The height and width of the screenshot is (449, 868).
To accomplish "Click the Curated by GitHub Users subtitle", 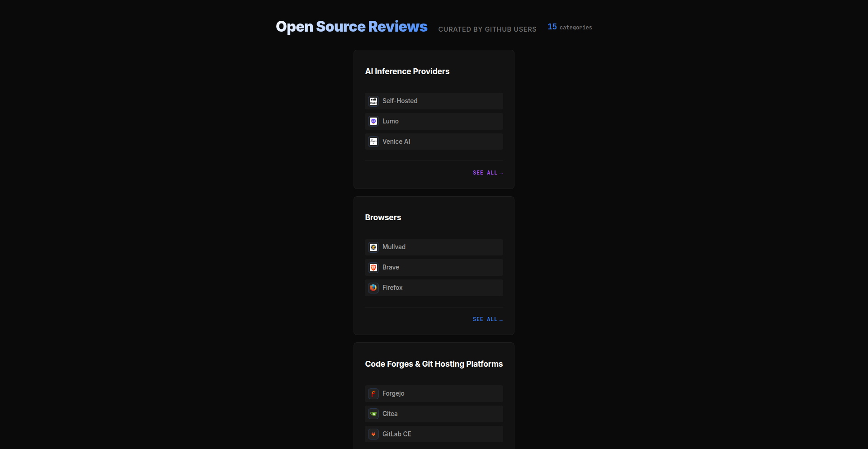I will pyautogui.click(x=487, y=29).
